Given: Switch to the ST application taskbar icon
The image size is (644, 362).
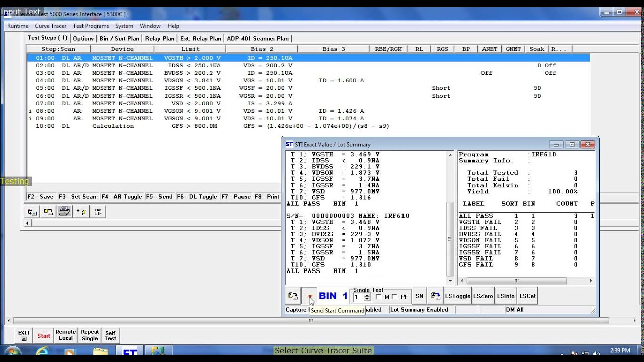Looking at the screenshot, I should tap(130, 353).
